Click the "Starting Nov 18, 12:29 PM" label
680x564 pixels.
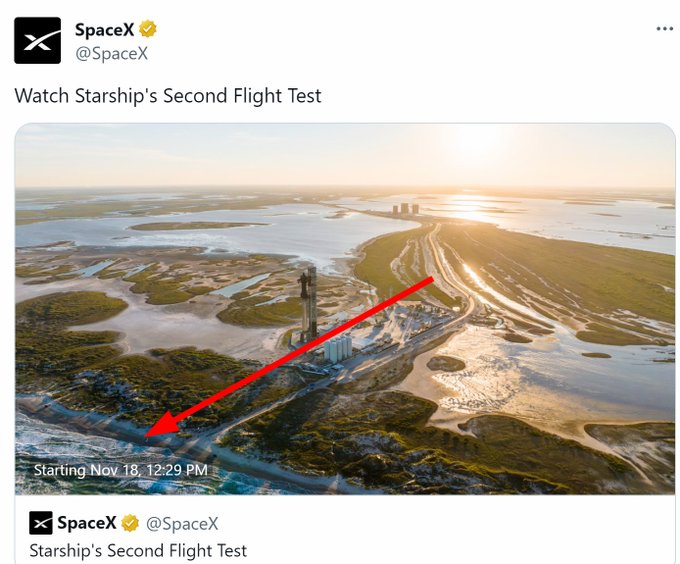(121, 469)
